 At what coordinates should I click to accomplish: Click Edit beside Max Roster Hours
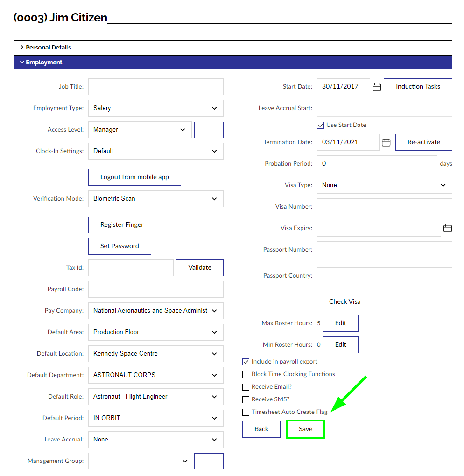[x=341, y=323]
